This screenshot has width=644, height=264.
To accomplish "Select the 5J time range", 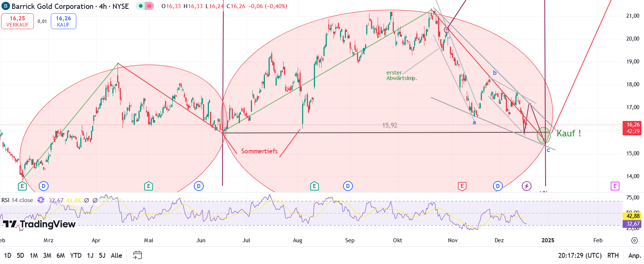I will [102, 255].
